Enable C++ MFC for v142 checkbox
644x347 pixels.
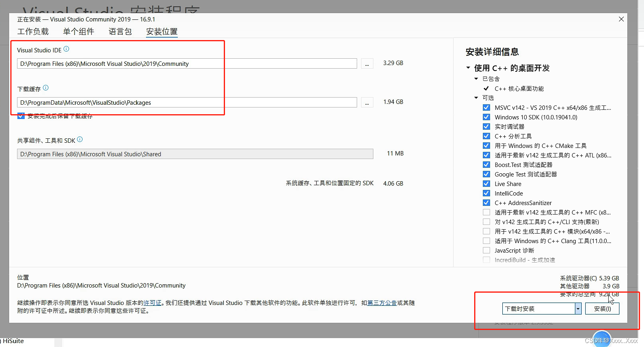pos(486,212)
